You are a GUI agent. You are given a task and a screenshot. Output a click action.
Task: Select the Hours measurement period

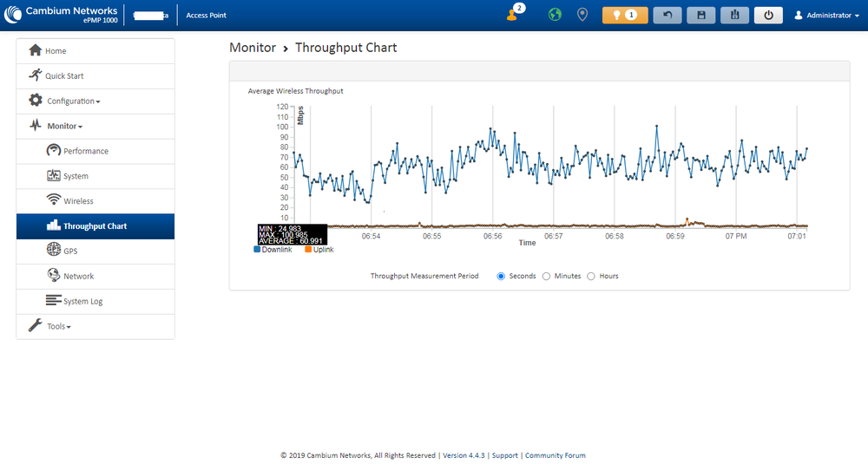[x=591, y=276]
